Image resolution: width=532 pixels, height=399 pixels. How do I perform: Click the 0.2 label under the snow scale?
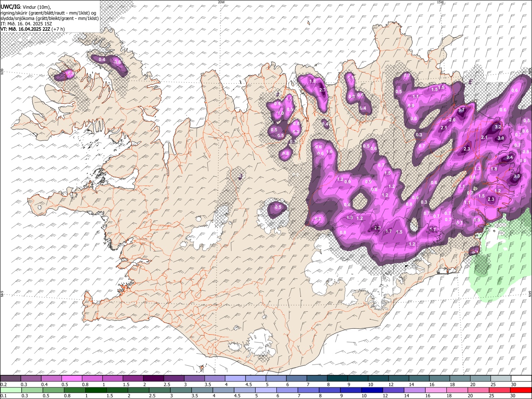point(3,384)
